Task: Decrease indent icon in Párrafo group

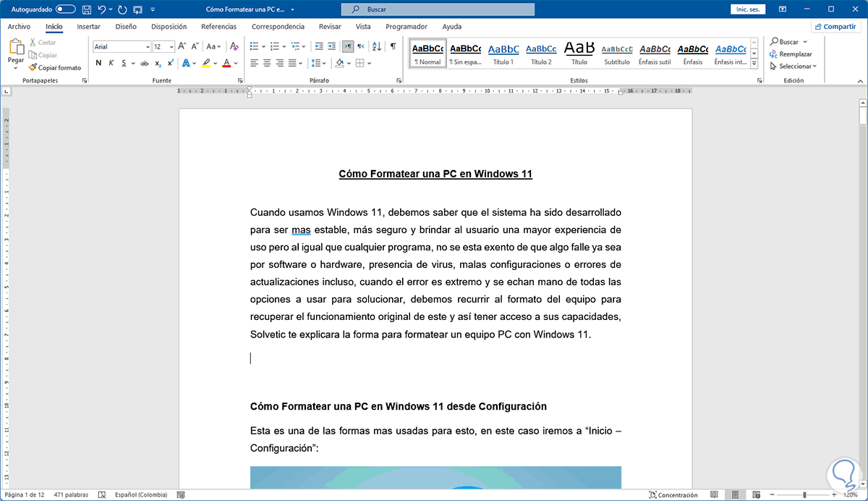Action: point(320,46)
